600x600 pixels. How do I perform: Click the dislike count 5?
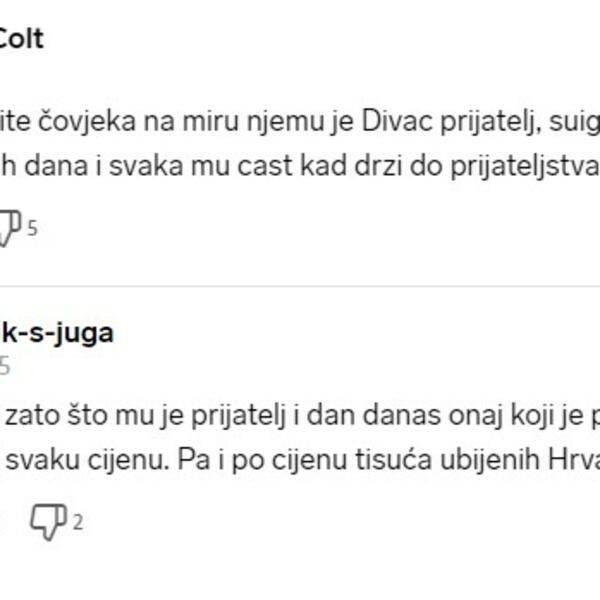(x=32, y=228)
